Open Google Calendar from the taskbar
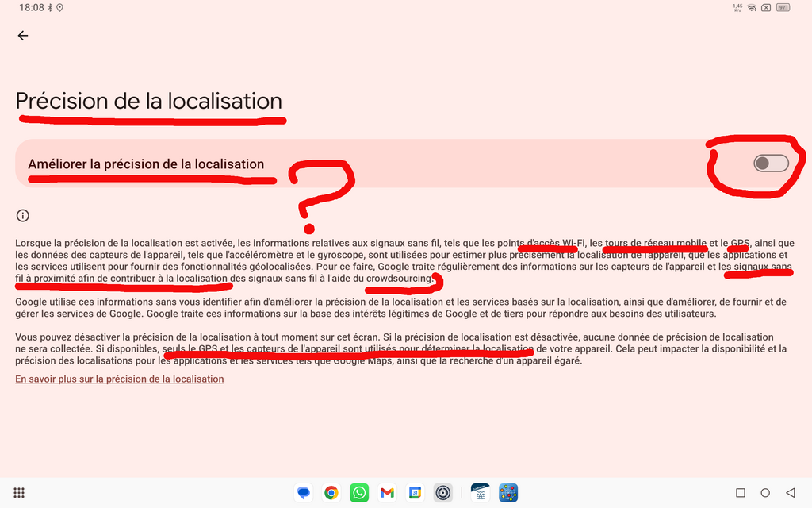The height and width of the screenshot is (508, 812). [x=415, y=493]
